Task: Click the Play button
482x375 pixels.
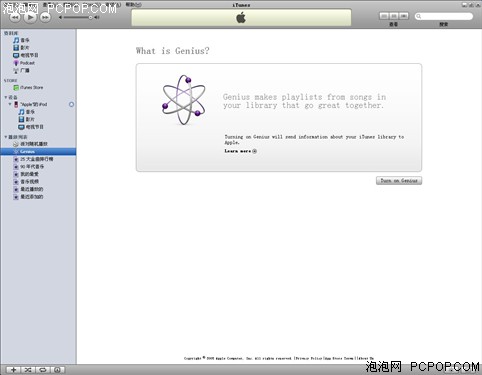Action: [30, 17]
